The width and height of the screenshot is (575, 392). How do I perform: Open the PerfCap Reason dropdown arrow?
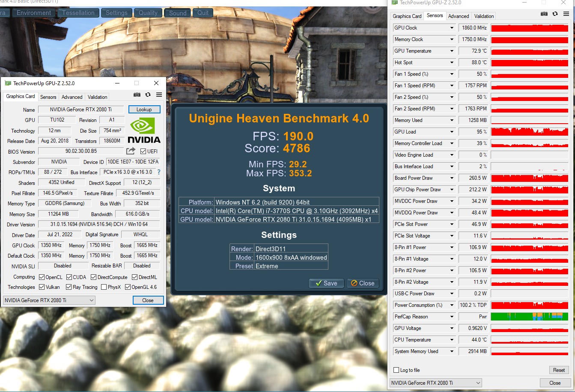452,317
